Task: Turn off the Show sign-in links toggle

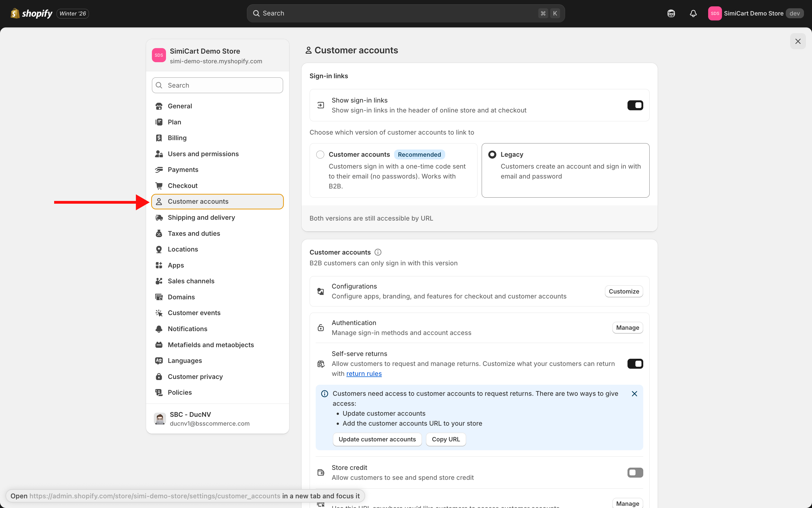Action: click(635, 106)
